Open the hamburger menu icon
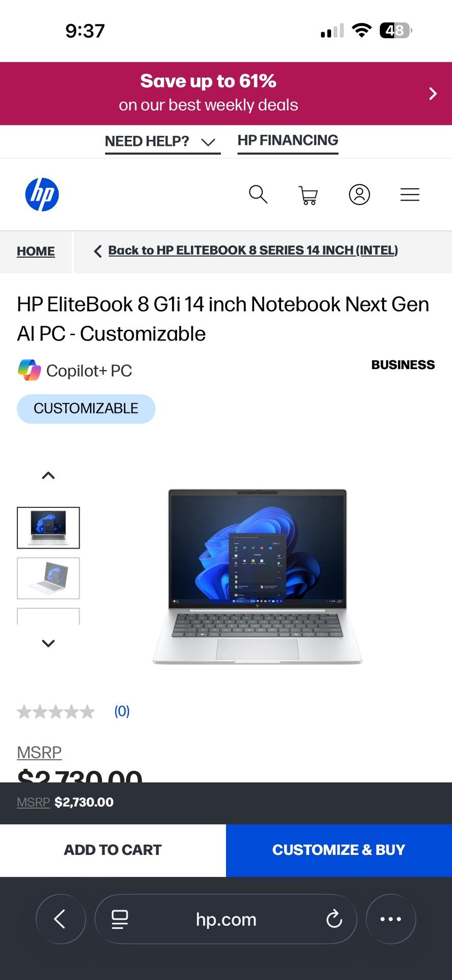This screenshot has height=980, width=452. (x=410, y=194)
